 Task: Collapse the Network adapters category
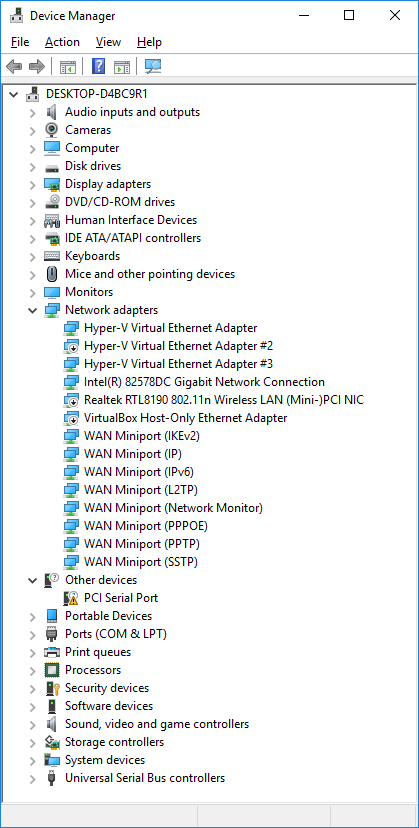33,310
